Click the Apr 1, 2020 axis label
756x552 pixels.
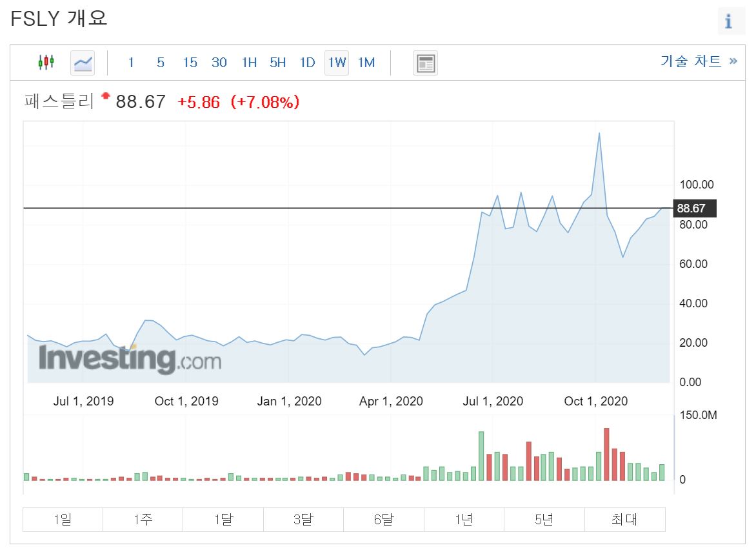coord(391,402)
